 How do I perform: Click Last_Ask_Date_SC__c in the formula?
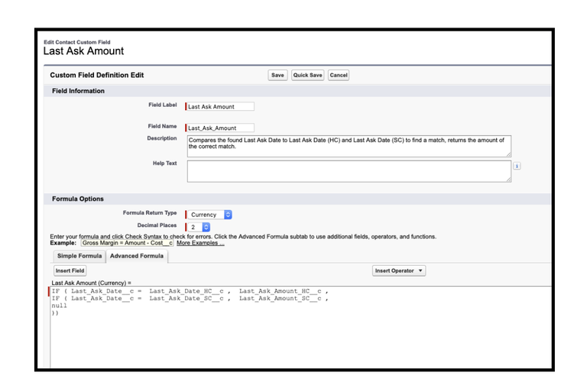[186, 299]
